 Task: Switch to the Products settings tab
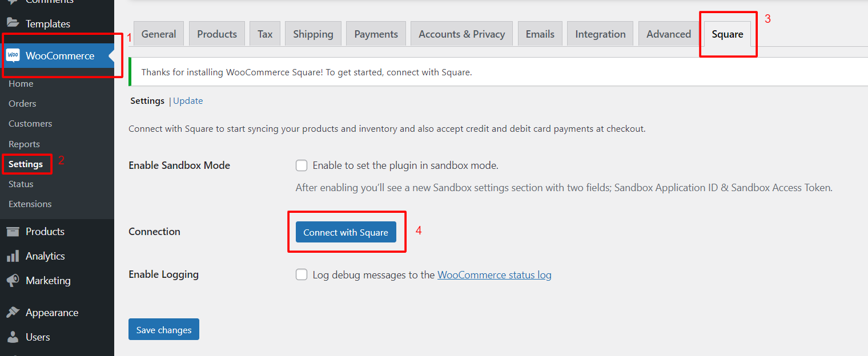coord(217,34)
